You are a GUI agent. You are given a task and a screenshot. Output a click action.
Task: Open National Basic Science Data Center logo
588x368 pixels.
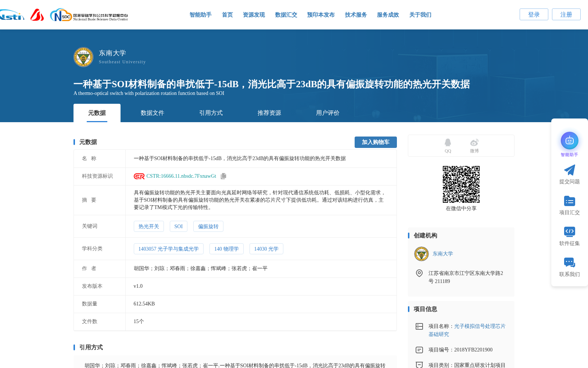pos(89,15)
